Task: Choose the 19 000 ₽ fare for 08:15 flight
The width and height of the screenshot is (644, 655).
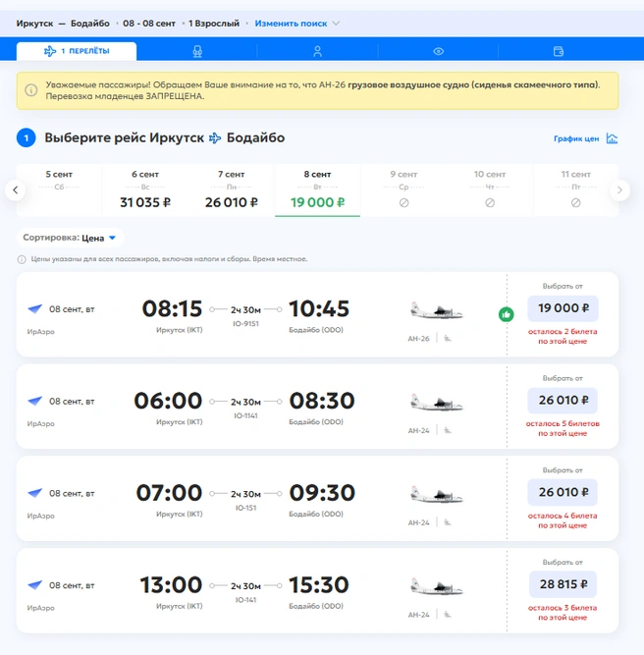Action: coord(563,308)
